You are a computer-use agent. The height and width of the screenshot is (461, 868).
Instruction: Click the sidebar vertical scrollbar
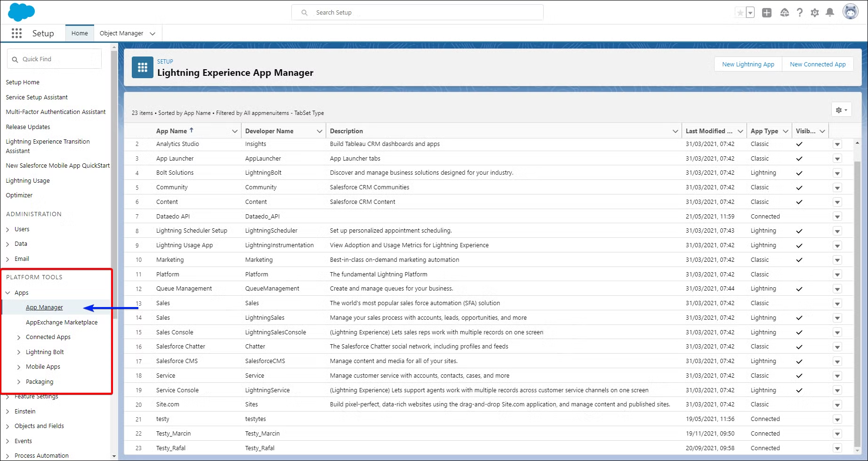(x=114, y=184)
